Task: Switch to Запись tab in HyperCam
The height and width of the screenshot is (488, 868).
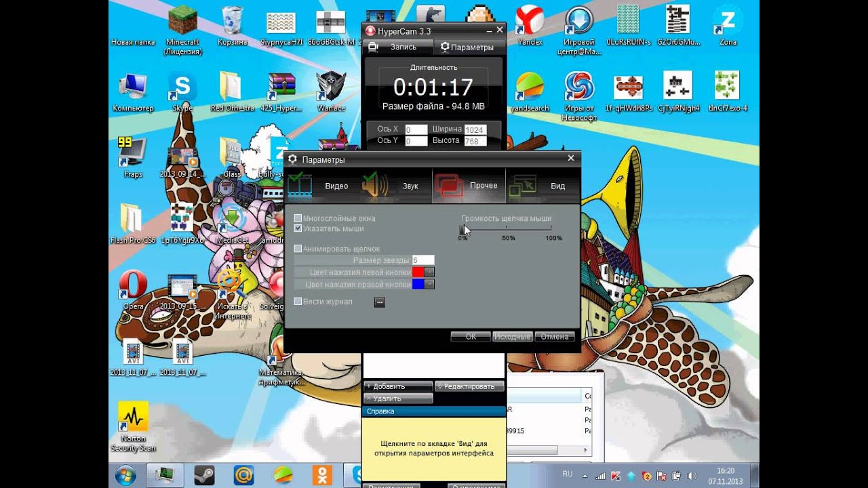Action: point(399,47)
